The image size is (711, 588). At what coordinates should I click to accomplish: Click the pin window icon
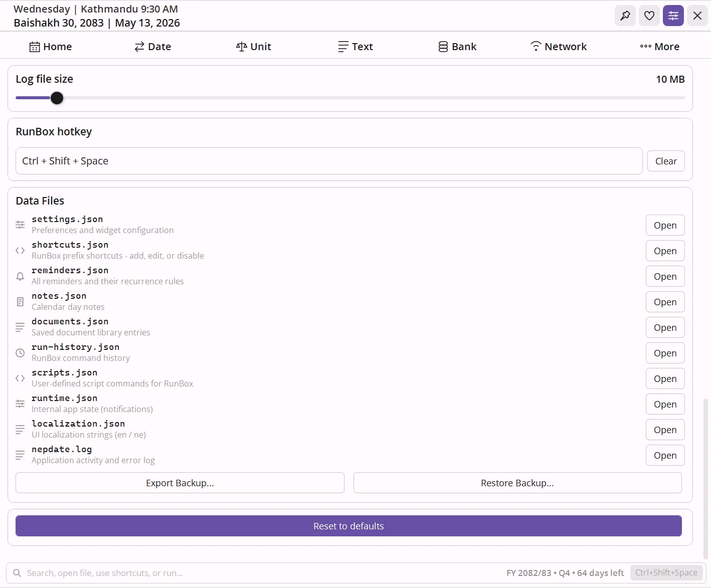click(625, 16)
